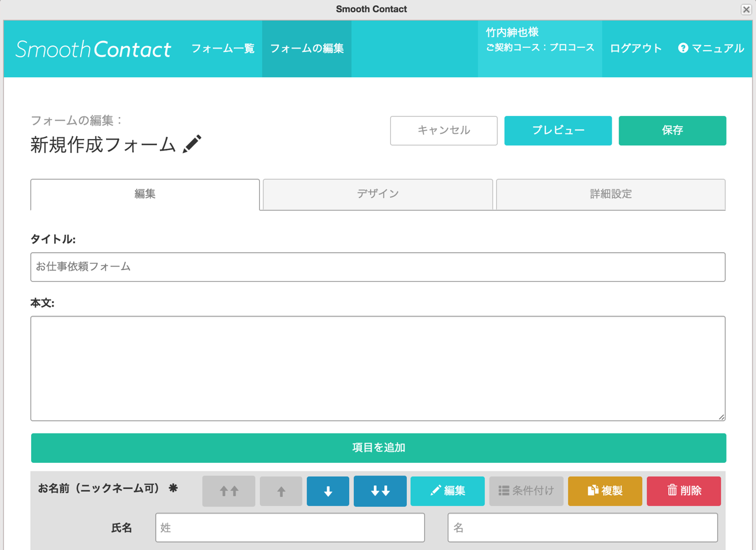Viewport: 756px width, 550px height.
Task: Click the タイトル input field
Action: pyautogui.click(x=378, y=267)
